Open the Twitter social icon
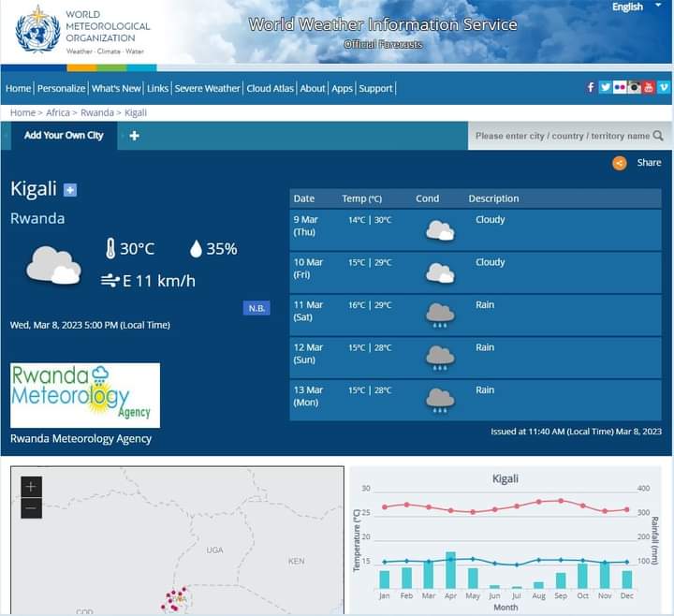The image size is (674, 616). [x=606, y=87]
